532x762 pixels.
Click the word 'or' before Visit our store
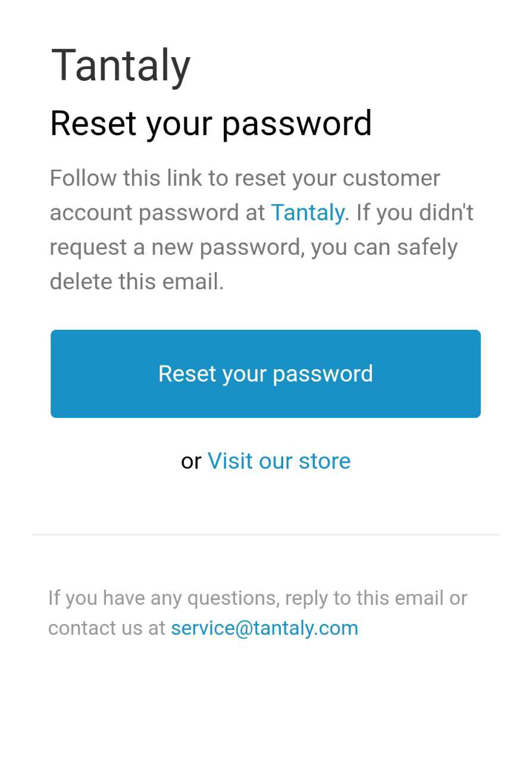191,461
